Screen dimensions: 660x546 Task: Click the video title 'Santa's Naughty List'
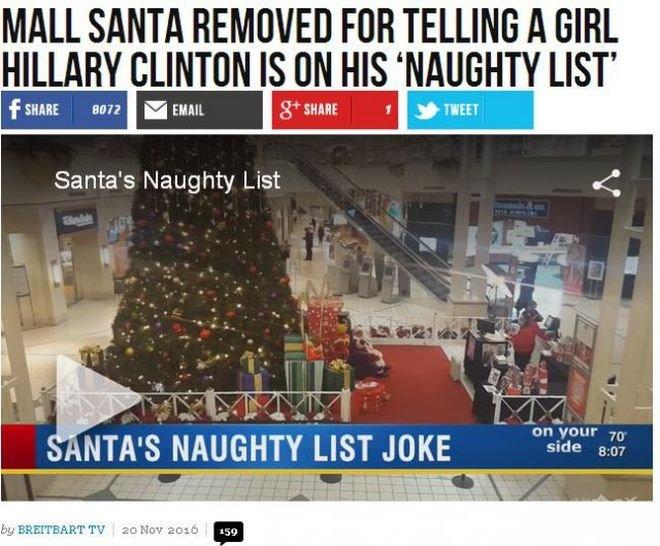coord(167,181)
